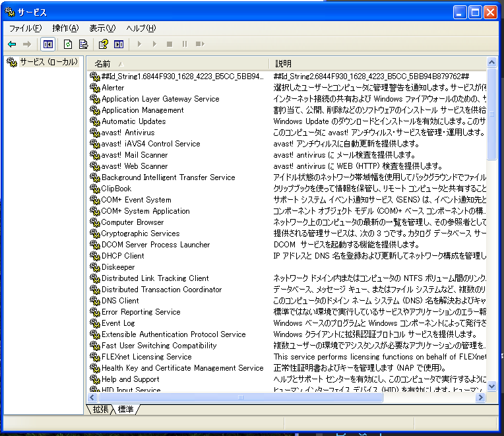The height and width of the screenshot is (436, 504).
Task: Click the vertical scrollbar thumb
Action: tap(491, 113)
